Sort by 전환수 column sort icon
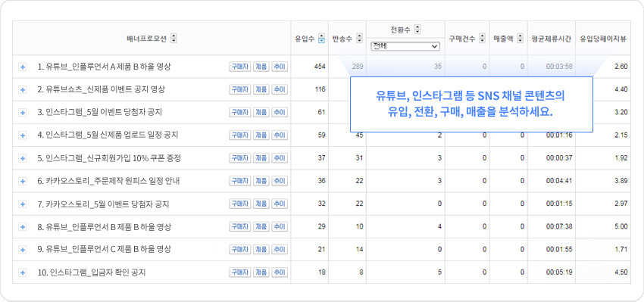This screenshot has height=302, width=644. (x=417, y=29)
